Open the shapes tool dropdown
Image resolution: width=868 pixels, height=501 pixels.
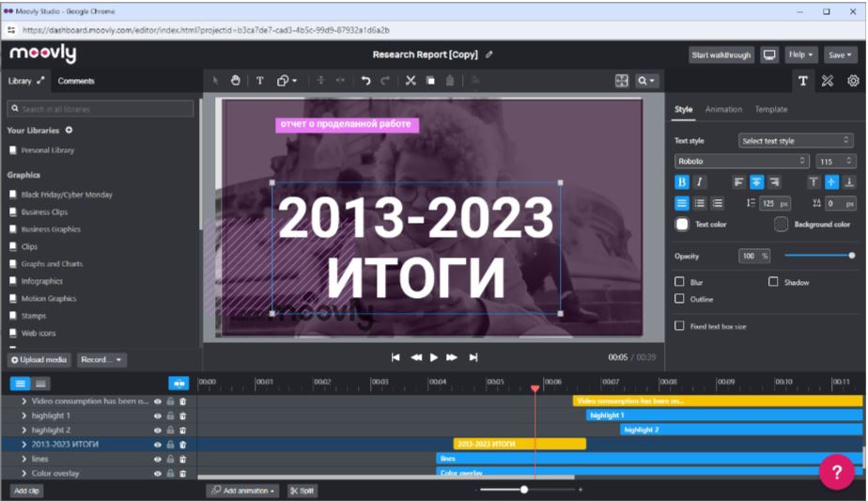click(287, 80)
